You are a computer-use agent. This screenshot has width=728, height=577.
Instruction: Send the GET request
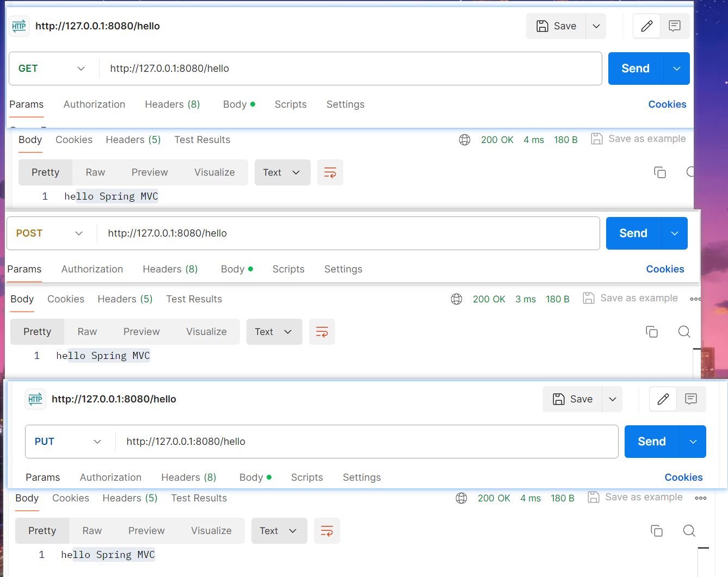(x=636, y=69)
